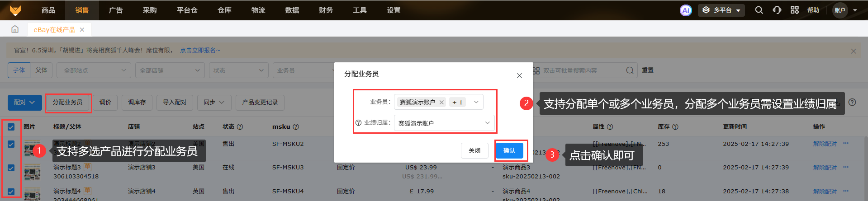Viewport: 868px width, 201px height.
Task: Open the AI assistant icon
Action: (686, 10)
